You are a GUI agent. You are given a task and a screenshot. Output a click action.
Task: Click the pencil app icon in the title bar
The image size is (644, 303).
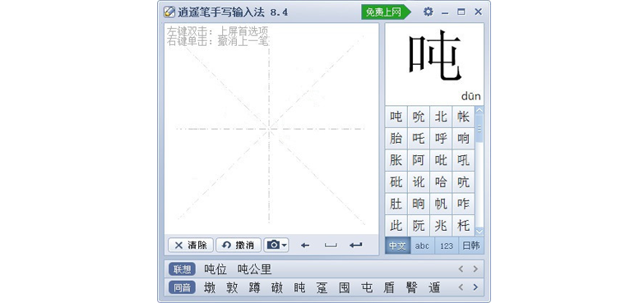tap(169, 11)
